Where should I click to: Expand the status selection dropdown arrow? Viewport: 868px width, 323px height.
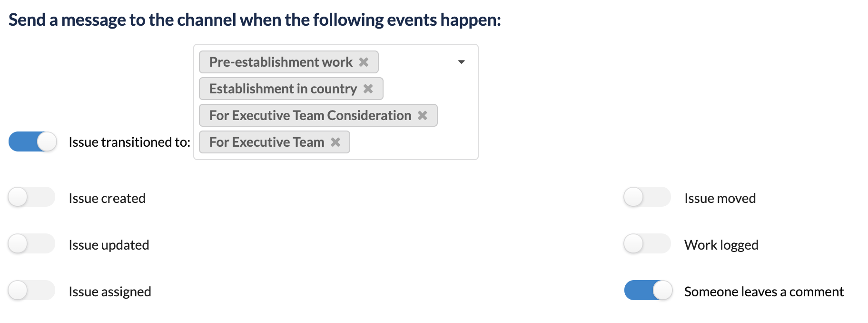pos(460,61)
